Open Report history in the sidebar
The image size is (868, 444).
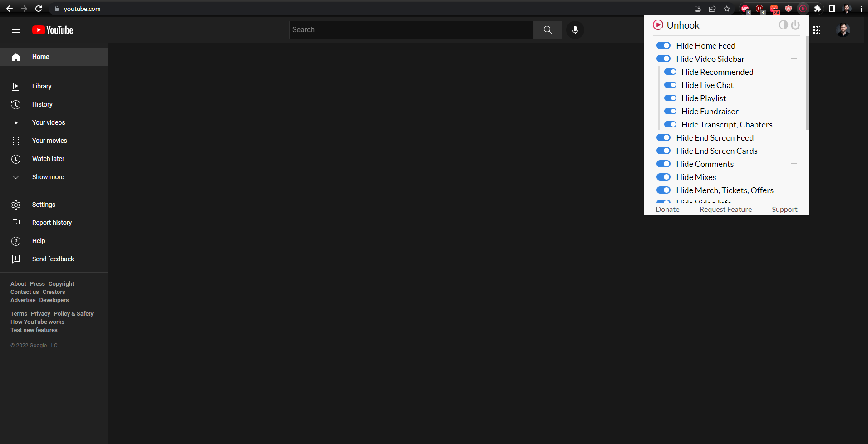click(54, 223)
